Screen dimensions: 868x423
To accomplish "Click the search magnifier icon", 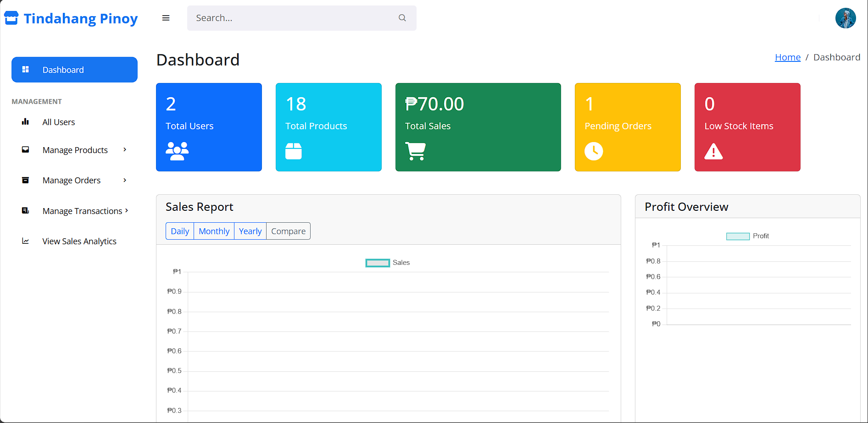I will click(402, 18).
